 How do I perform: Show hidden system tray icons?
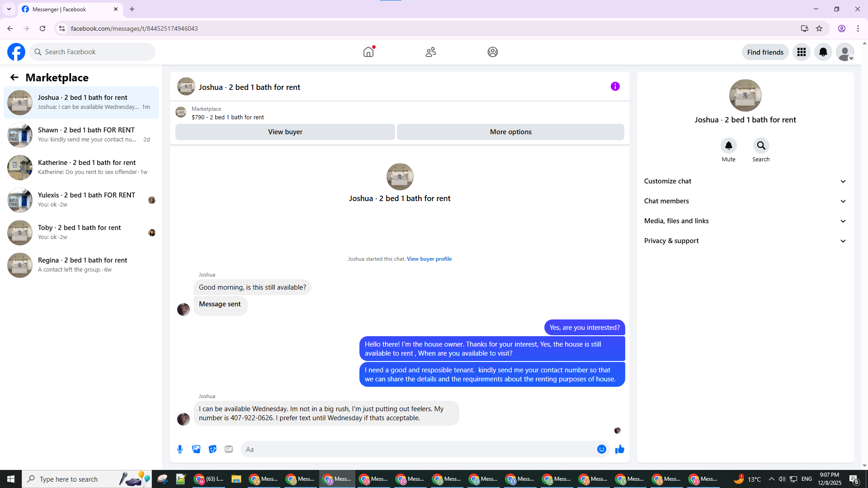tap(772, 479)
